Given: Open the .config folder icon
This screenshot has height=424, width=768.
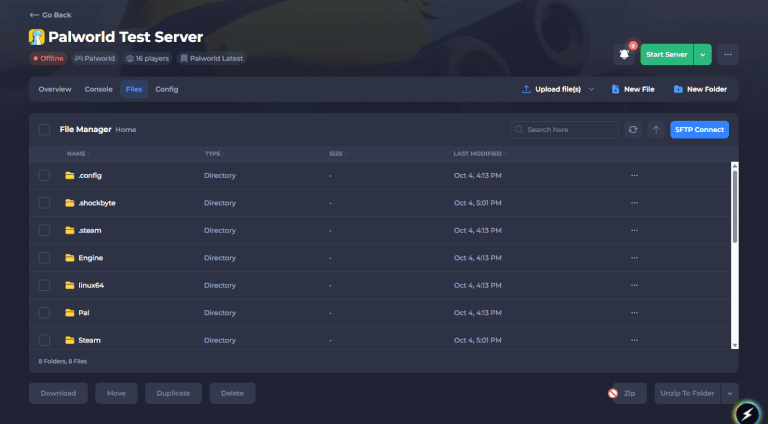Looking at the screenshot, I should (x=70, y=175).
